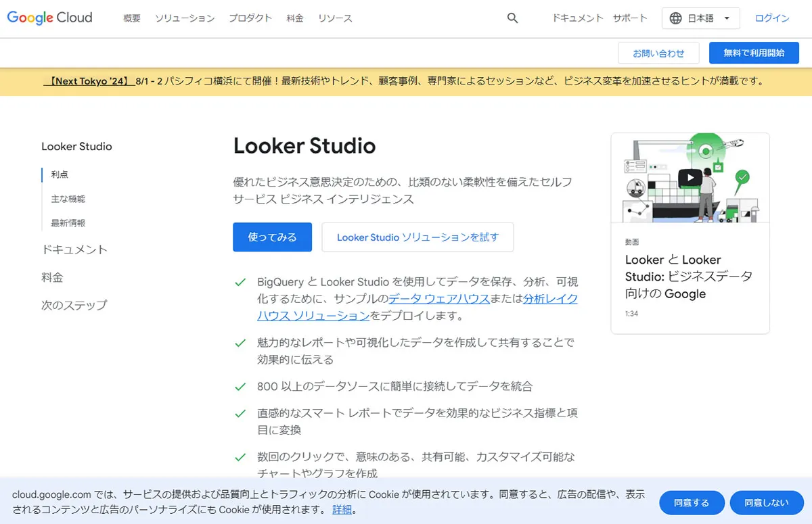
Task: Open the Next Tokyo '24 event banner
Action: [x=89, y=80]
